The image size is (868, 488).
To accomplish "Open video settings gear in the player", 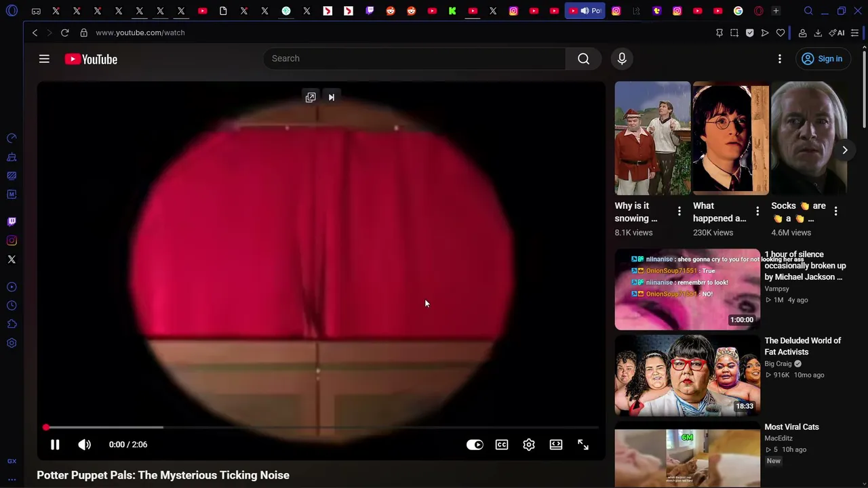I will 529,445.
